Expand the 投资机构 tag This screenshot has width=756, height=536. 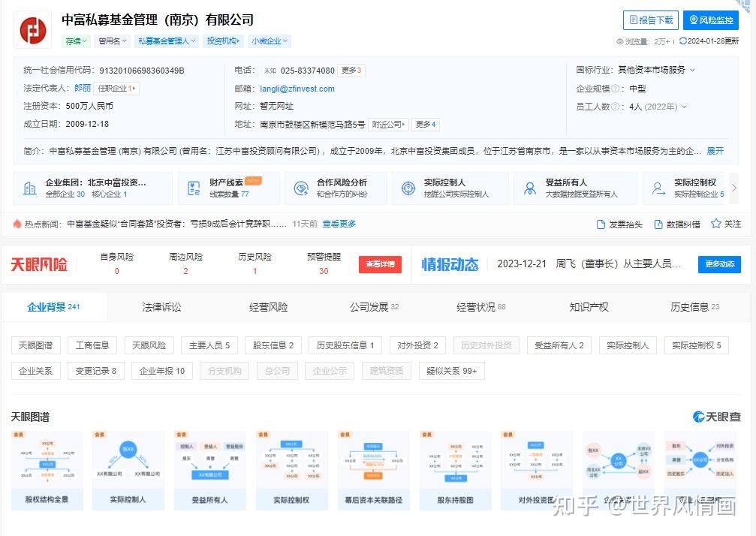tap(223, 41)
